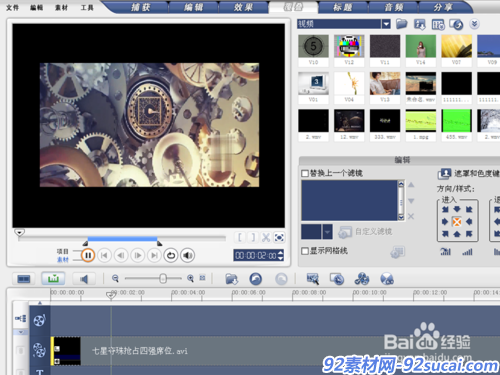
Task: Open the volume speaker icon
Action: click(188, 256)
